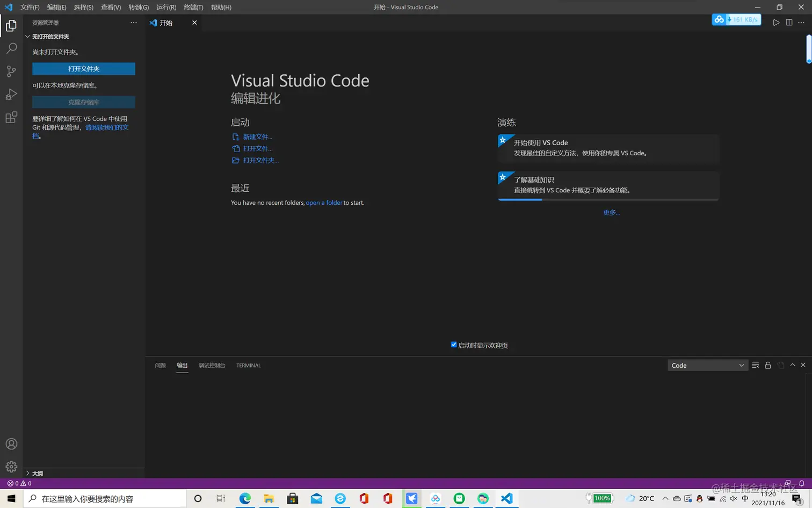812x508 pixels.
Task: Open the 编辑(E) menu
Action: click(56, 7)
